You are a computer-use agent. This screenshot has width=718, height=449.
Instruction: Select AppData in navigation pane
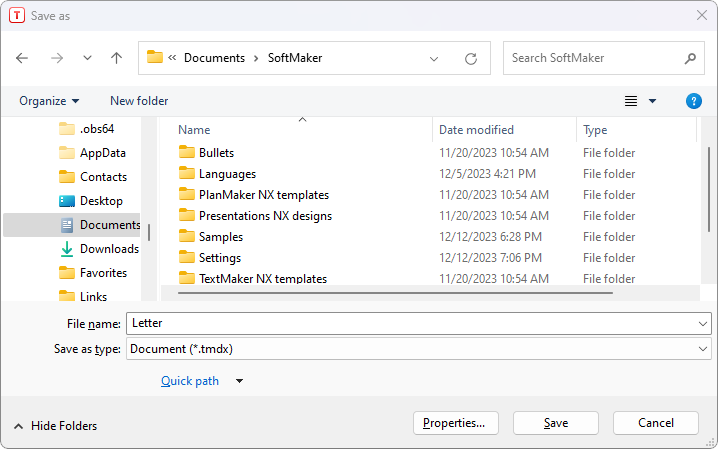pyautogui.click(x=92, y=153)
